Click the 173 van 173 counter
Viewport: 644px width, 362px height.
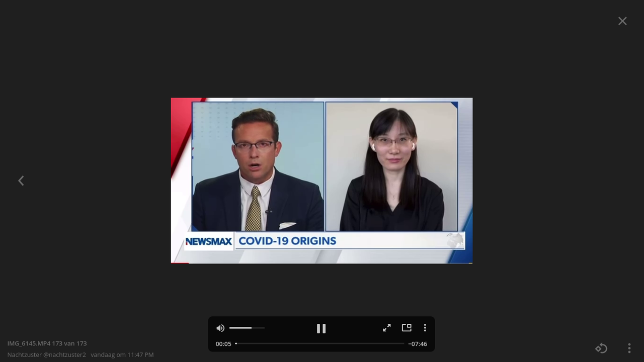(x=69, y=343)
